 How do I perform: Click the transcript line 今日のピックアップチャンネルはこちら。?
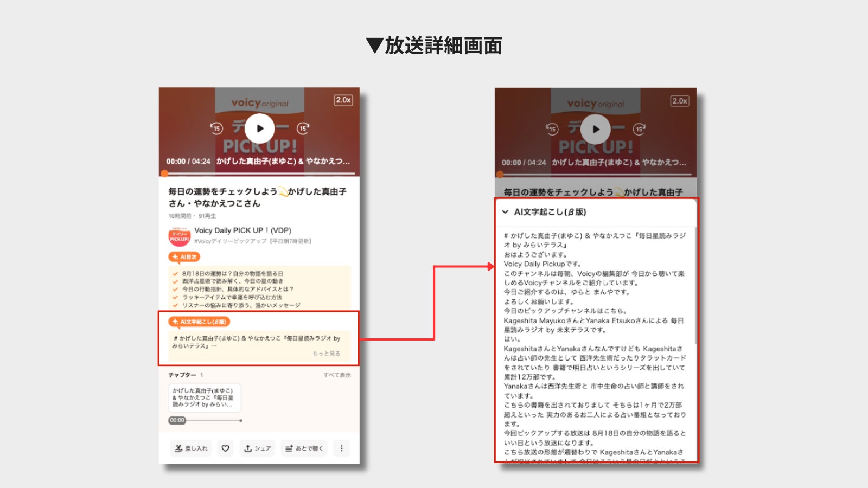tap(565, 311)
